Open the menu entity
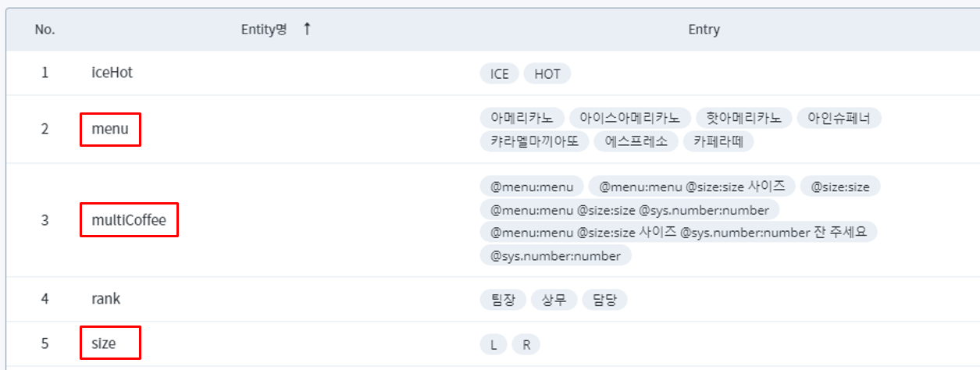 tap(110, 129)
